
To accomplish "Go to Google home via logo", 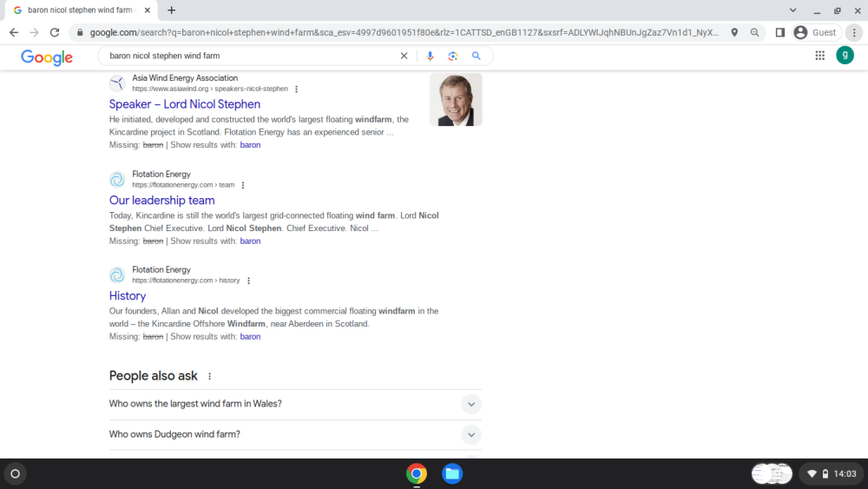I will point(47,57).
